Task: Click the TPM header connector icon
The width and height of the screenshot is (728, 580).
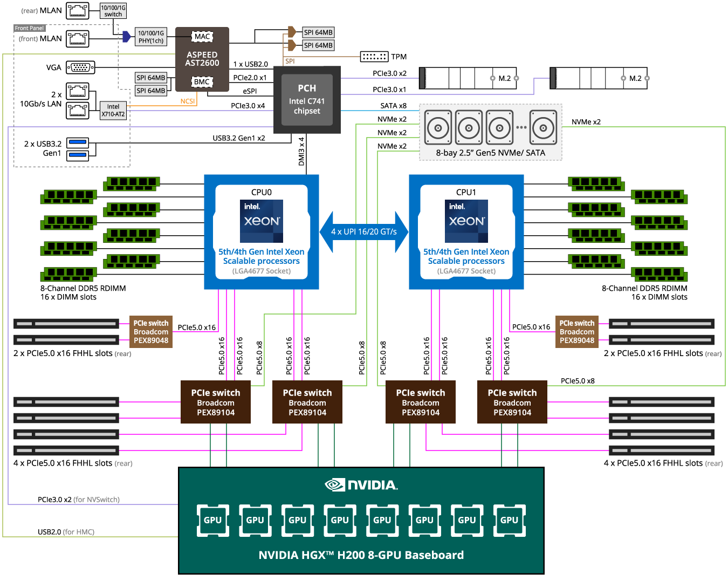Action: click(374, 56)
